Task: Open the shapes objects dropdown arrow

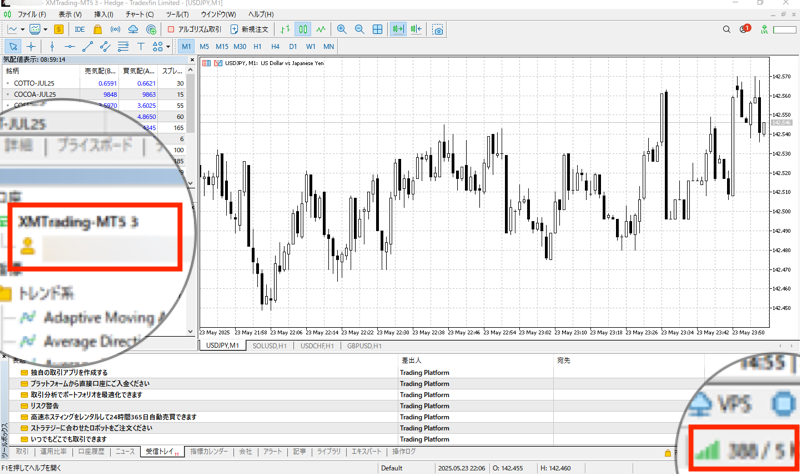Action: [x=168, y=46]
